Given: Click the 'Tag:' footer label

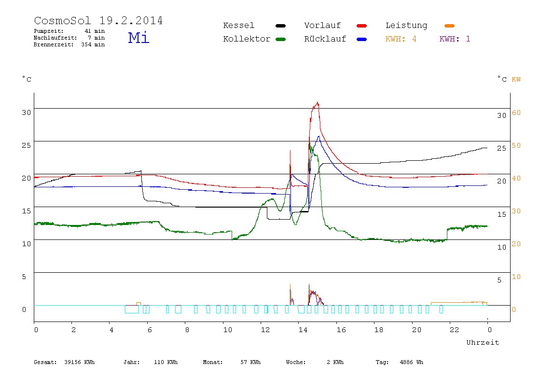Looking at the screenshot, I should pos(382,362).
